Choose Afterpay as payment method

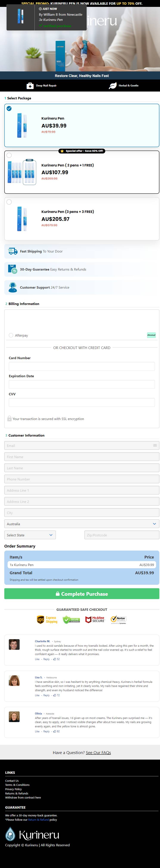tap(11, 335)
